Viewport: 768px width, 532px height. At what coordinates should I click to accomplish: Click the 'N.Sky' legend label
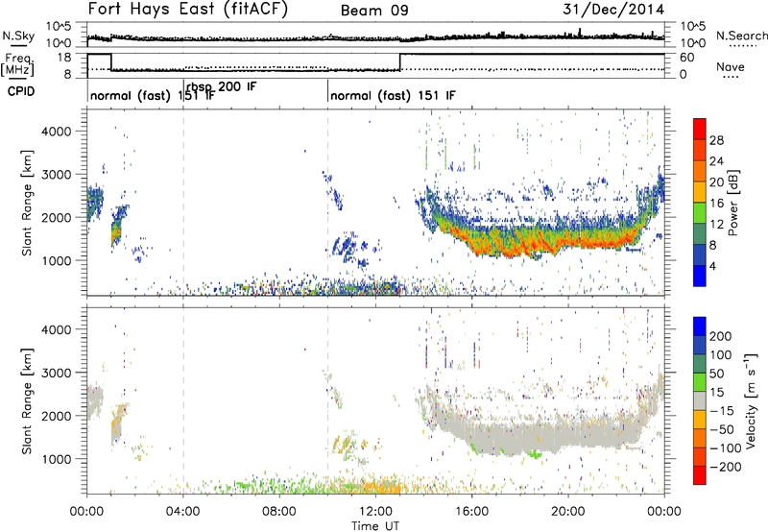(18, 36)
